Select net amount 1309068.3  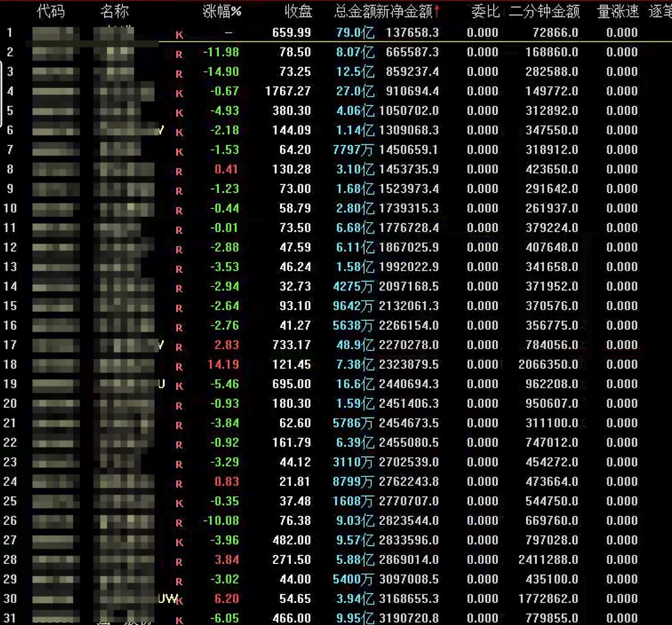coord(409,131)
